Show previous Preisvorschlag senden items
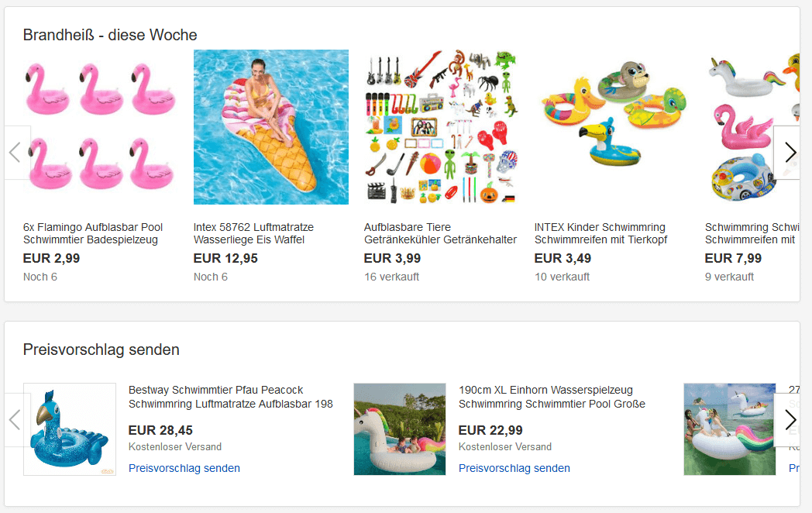This screenshot has height=513, width=812. 15,420
